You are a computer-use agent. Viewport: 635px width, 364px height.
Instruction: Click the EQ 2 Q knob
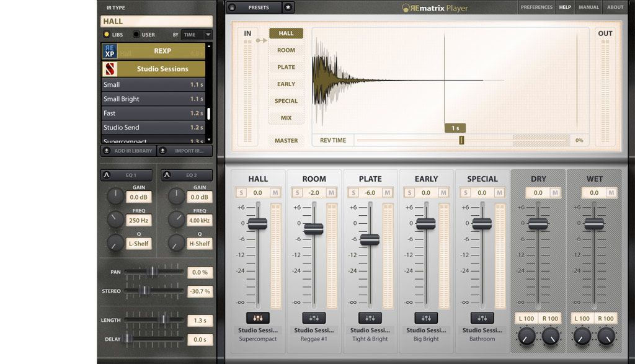(176, 243)
